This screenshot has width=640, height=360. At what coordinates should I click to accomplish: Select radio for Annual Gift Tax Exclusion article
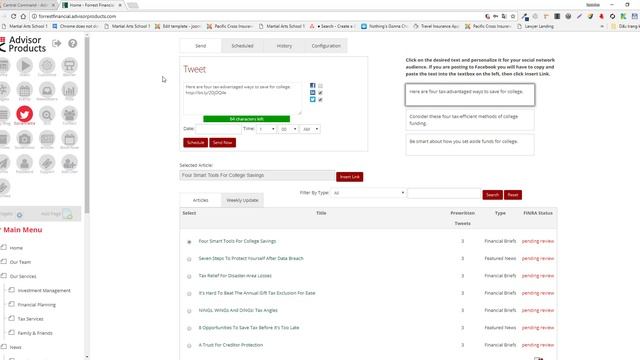click(x=189, y=293)
